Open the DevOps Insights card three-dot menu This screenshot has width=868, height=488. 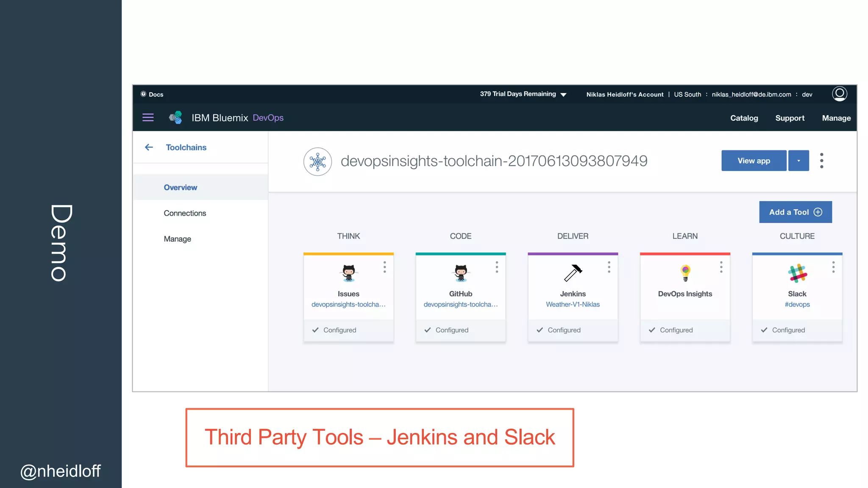point(721,267)
